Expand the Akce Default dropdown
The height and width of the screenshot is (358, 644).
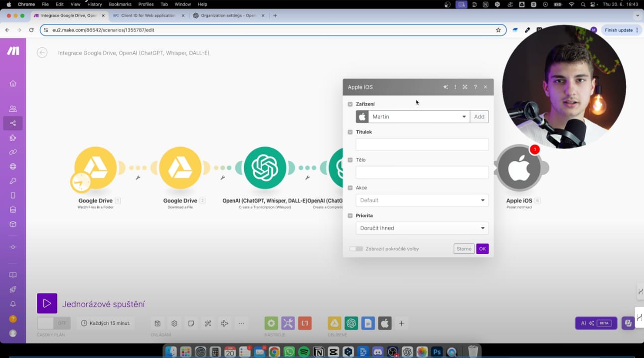(x=422, y=200)
